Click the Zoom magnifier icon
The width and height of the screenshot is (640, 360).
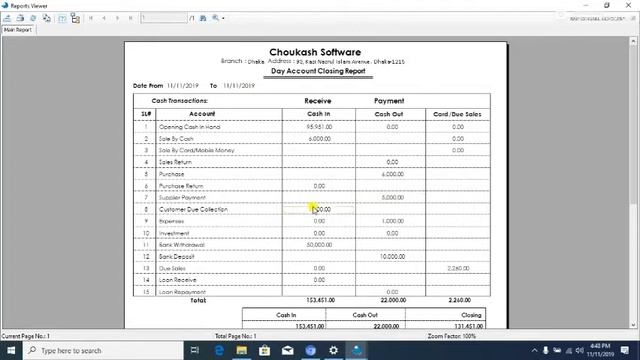point(216,18)
